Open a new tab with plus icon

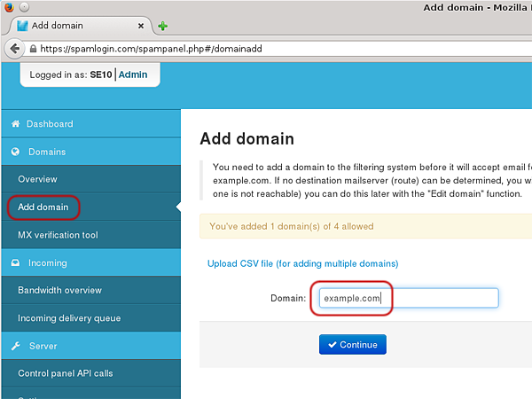[x=163, y=26]
